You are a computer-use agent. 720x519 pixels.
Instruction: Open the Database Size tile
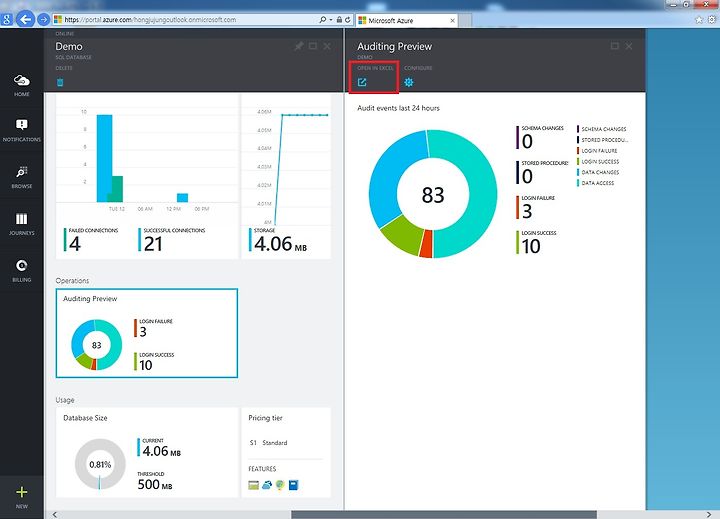tap(147, 452)
